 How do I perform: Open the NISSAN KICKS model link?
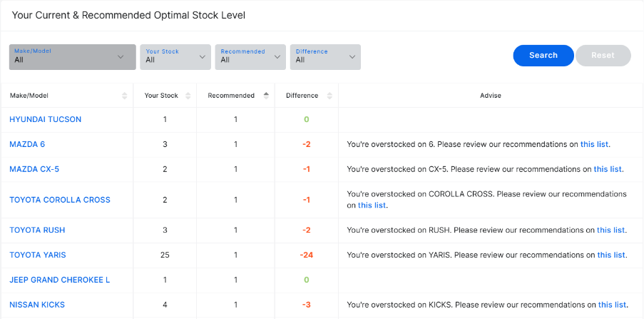pos(37,305)
